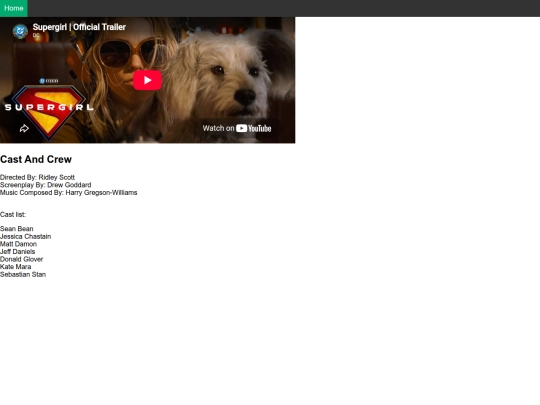This screenshot has width=540, height=405.
Task: Click the 'Watch on YouTube' button
Action: [237, 128]
